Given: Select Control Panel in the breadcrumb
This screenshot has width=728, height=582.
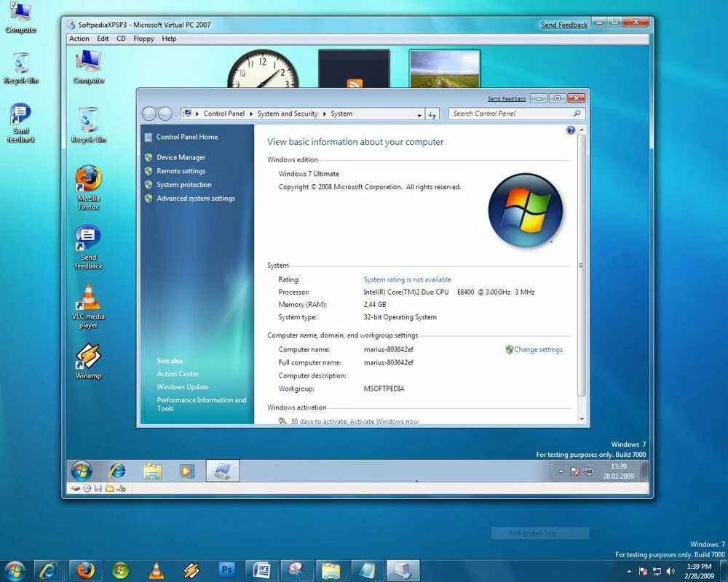Looking at the screenshot, I should 223,113.
